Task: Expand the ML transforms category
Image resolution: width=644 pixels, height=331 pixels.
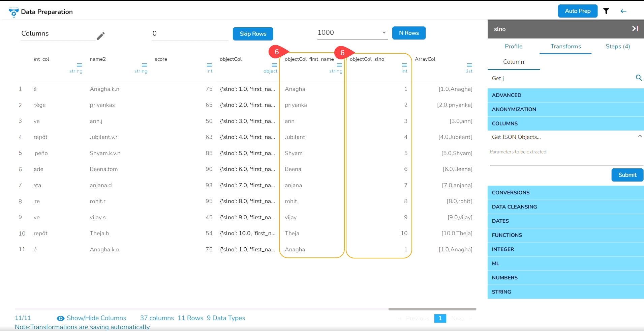Action: (x=566, y=264)
